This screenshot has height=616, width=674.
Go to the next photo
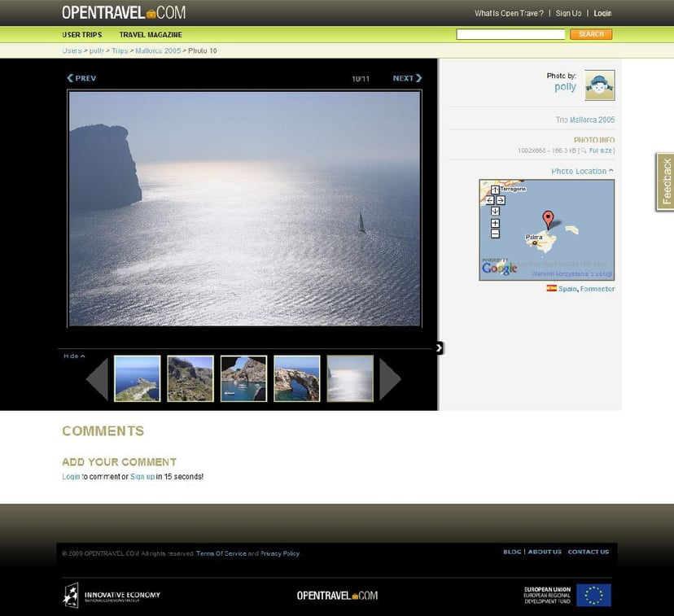point(406,78)
